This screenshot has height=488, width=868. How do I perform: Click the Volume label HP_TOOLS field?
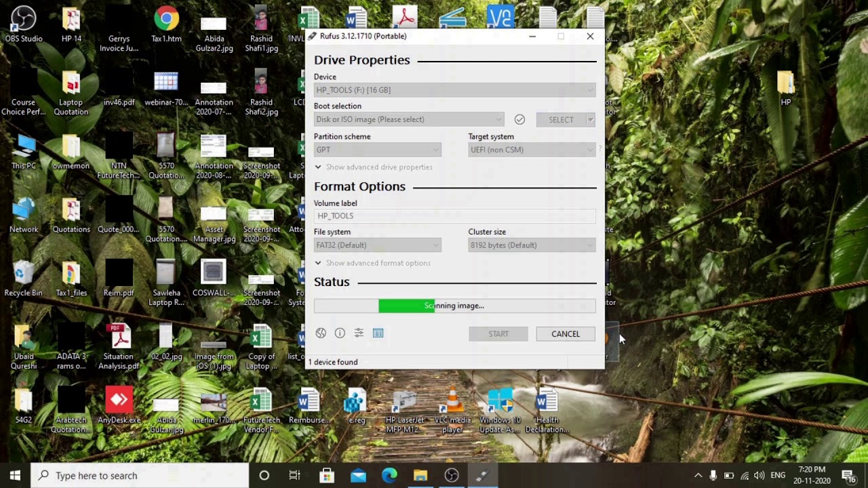click(455, 216)
